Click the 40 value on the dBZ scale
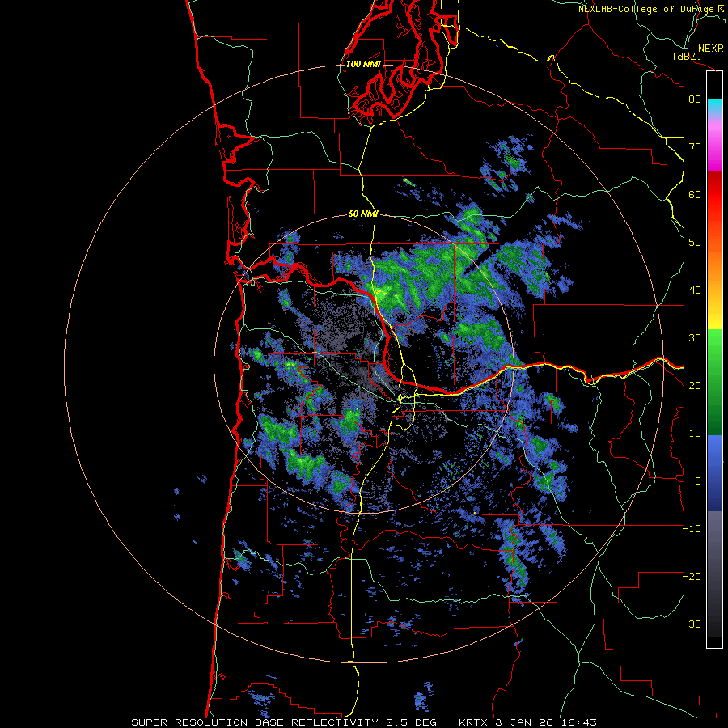The height and width of the screenshot is (728, 728). coord(695,290)
